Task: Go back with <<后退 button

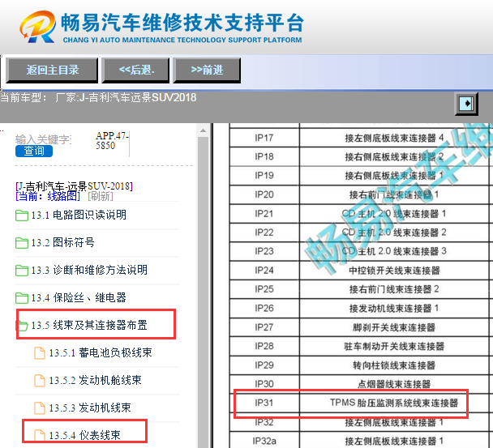Action: [136, 70]
